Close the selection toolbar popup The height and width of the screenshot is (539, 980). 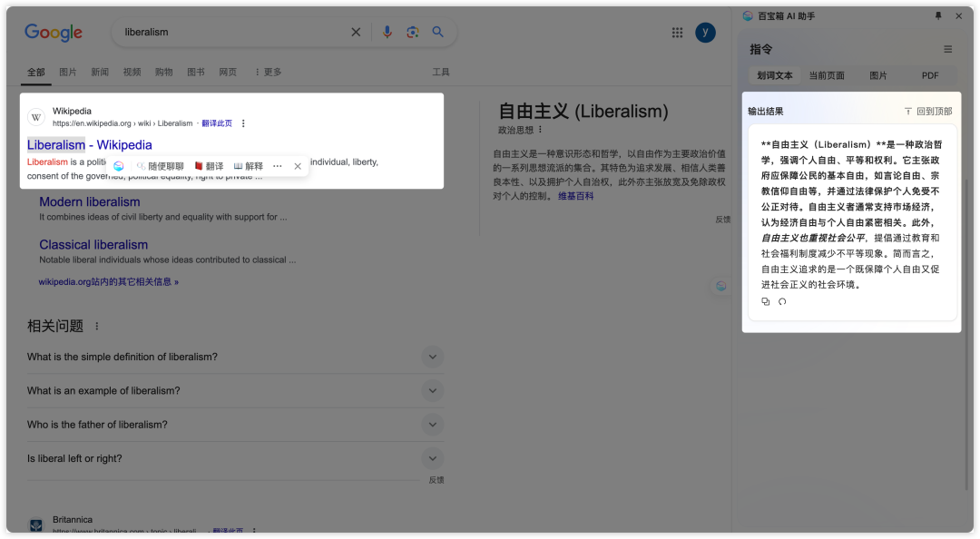(298, 166)
